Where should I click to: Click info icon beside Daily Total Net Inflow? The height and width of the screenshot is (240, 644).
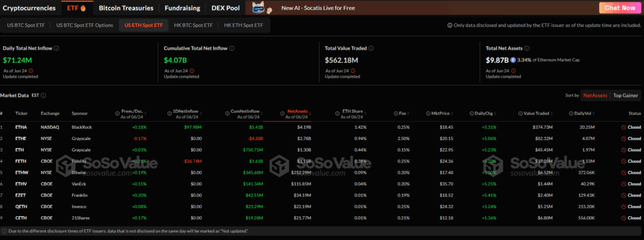(x=56, y=48)
